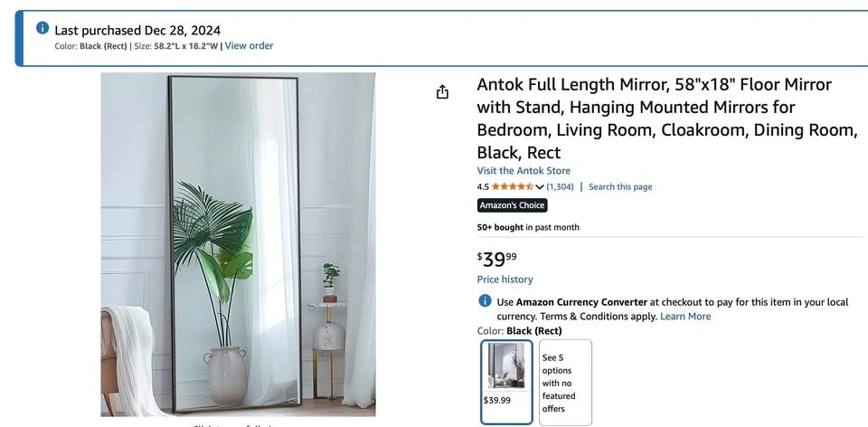
Task: Click the Last purchased Dec 28, 2024 banner
Action: pos(442,38)
